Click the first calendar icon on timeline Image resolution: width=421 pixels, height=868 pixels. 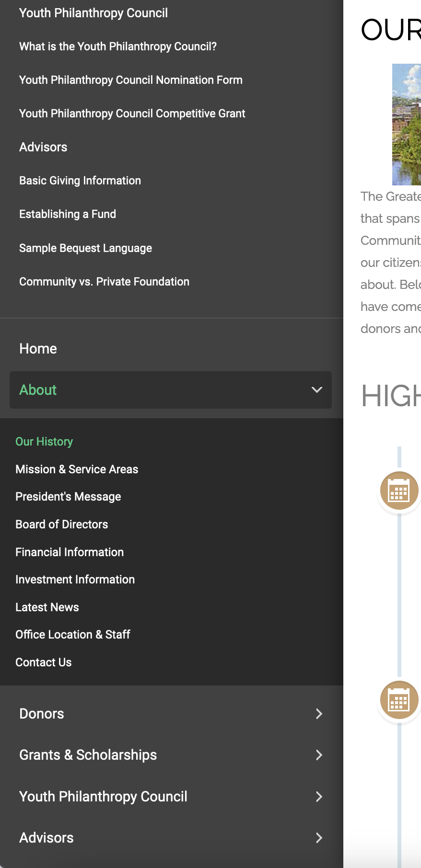click(399, 491)
